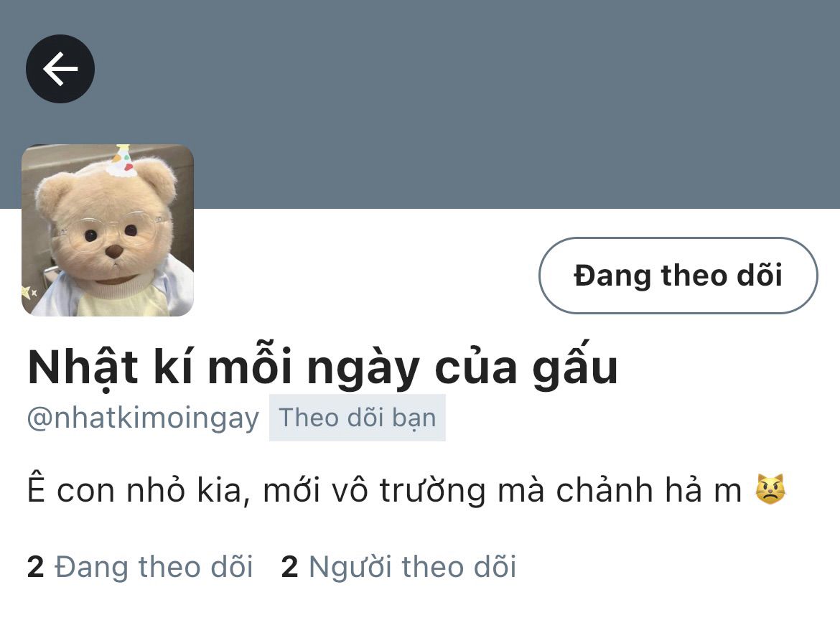Click the party hat on bear avatar
840x638 pixels.
point(121,160)
